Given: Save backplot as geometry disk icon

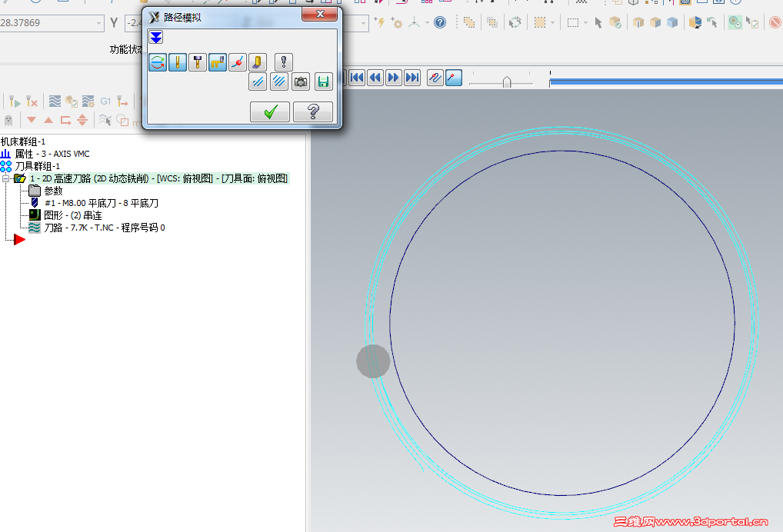Looking at the screenshot, I should coord(324,81).
